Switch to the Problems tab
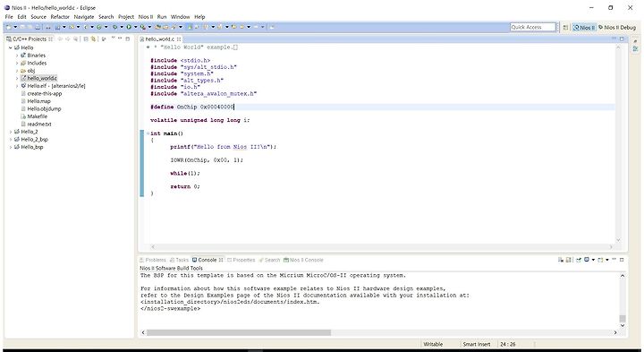 [x=152, y=260]
